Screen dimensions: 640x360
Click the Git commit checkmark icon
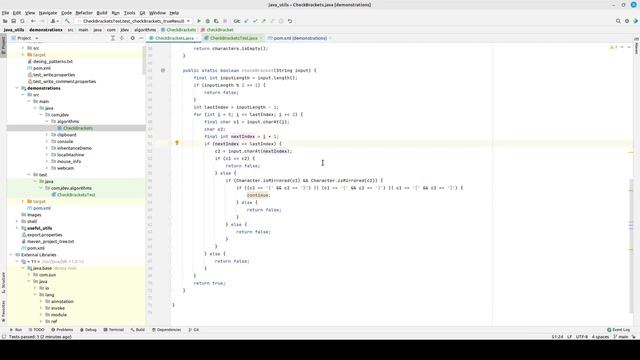(x=255, y=21)
